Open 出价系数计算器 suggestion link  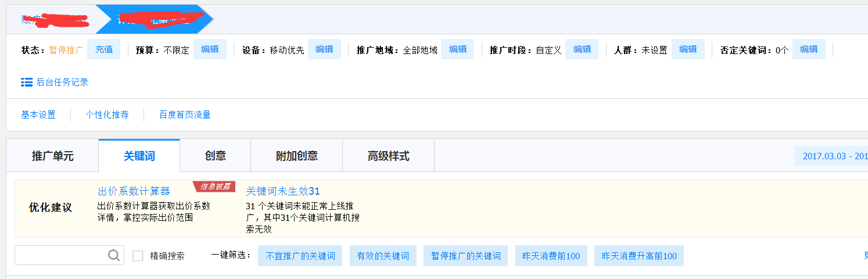point(134,191)
